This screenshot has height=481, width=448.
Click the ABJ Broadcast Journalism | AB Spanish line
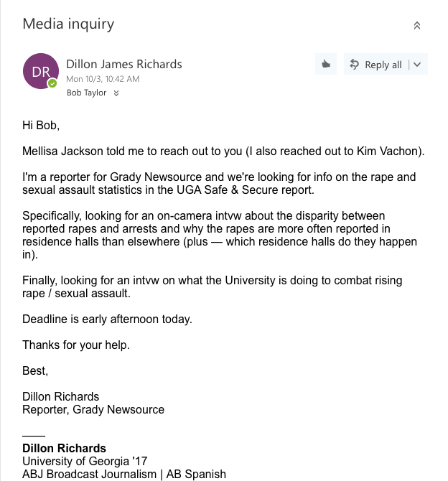pos(124,474)
